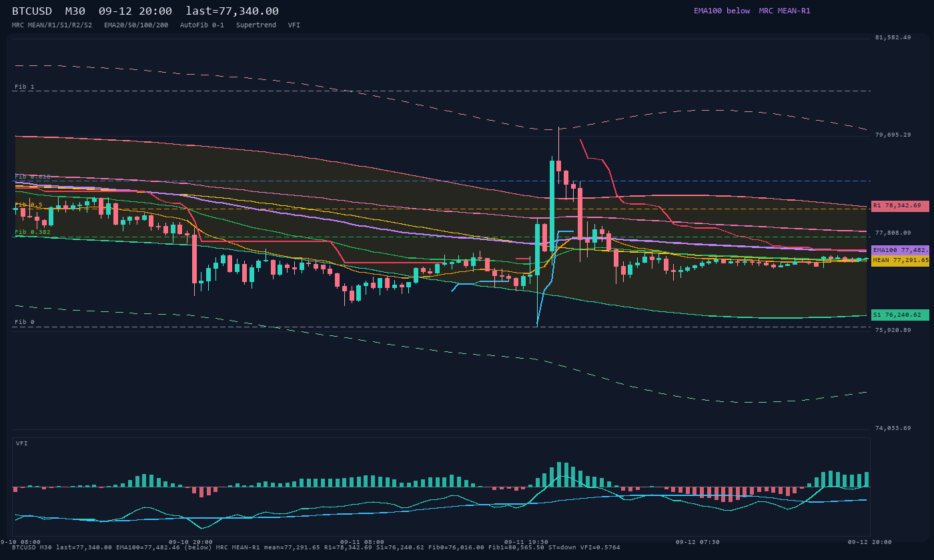934x560 pixels.
Task: Select the 'EMA20/50/100/200' indicator label
Action: click(x=136, y=25)
